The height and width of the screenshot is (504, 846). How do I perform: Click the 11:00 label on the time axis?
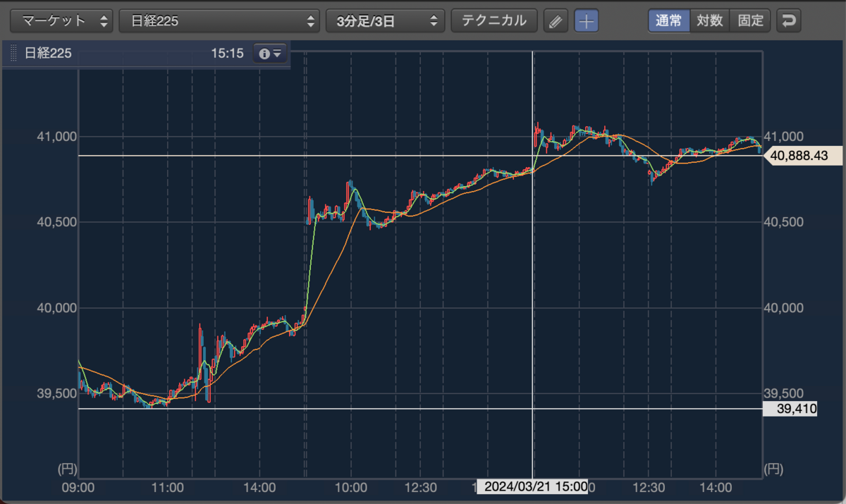[168, 487]
